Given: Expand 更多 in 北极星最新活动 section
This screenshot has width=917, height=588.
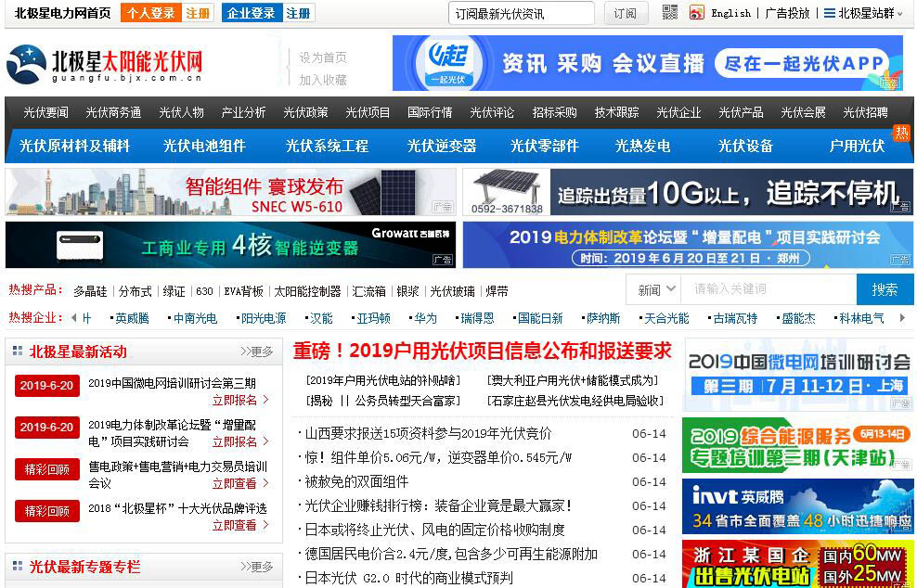Looking at the screenshot, I should point(257,352).
